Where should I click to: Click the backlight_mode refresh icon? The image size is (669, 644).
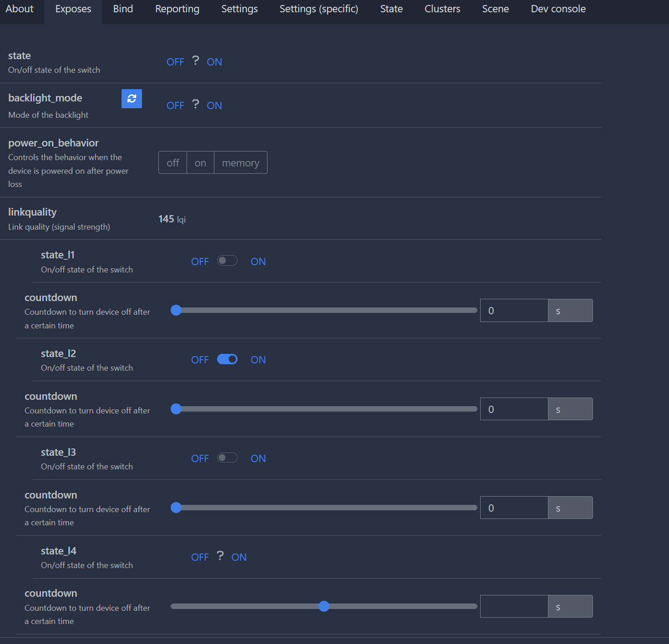pyautogui.click(x=132, y=99)
